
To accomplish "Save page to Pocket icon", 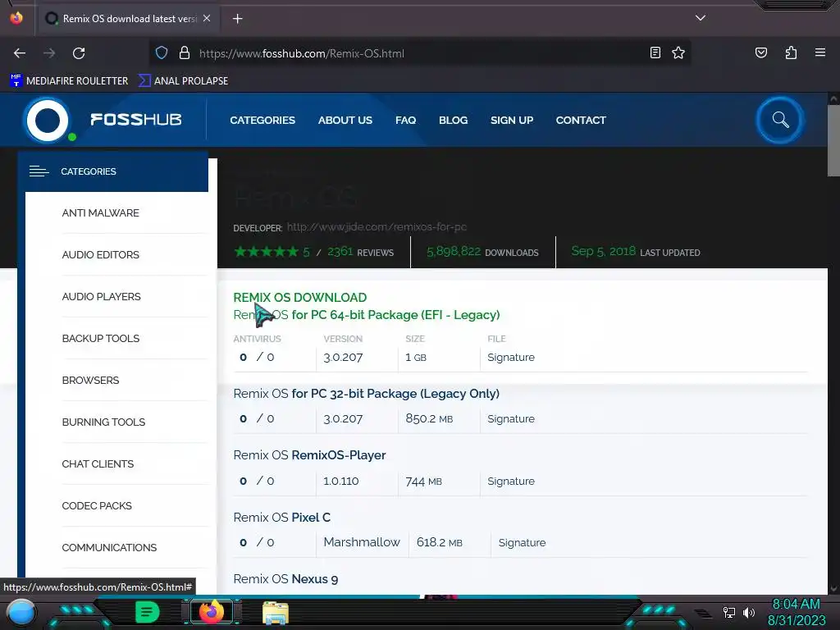I will pyautogui.click(x=760, y=52).
